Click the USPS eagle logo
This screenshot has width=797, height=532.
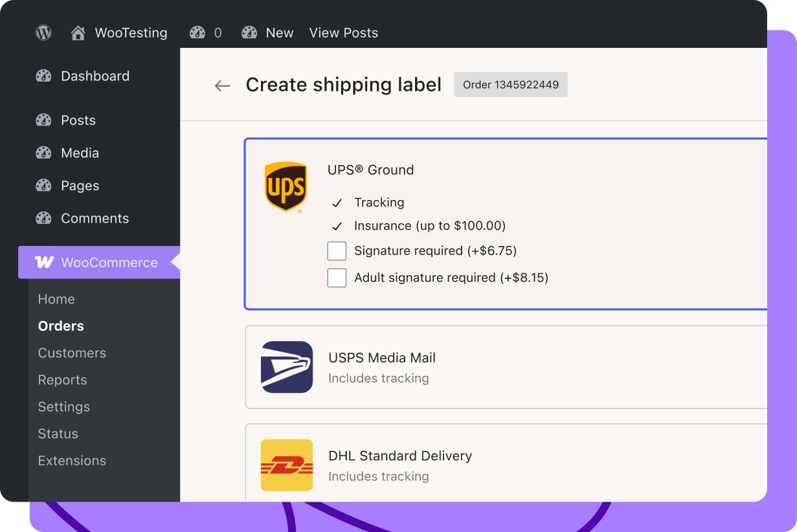[286, 367]
